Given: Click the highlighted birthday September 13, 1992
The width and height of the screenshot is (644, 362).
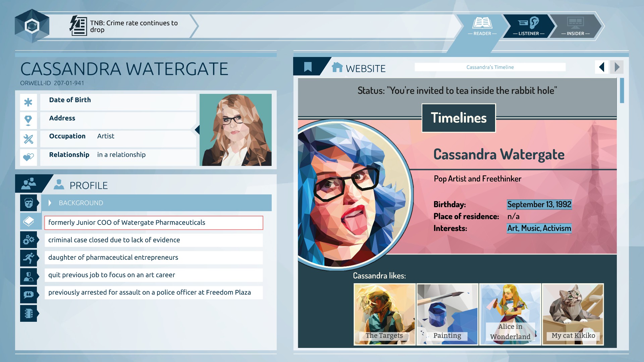Looking at the screenshot, I should (x=539, y=204).
